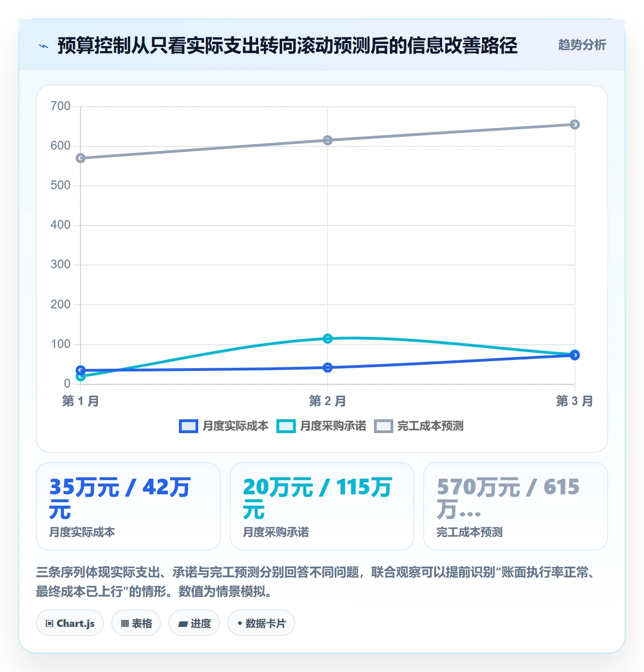
Task: Click the 400 y-axis label
Action: click(61, 225)
